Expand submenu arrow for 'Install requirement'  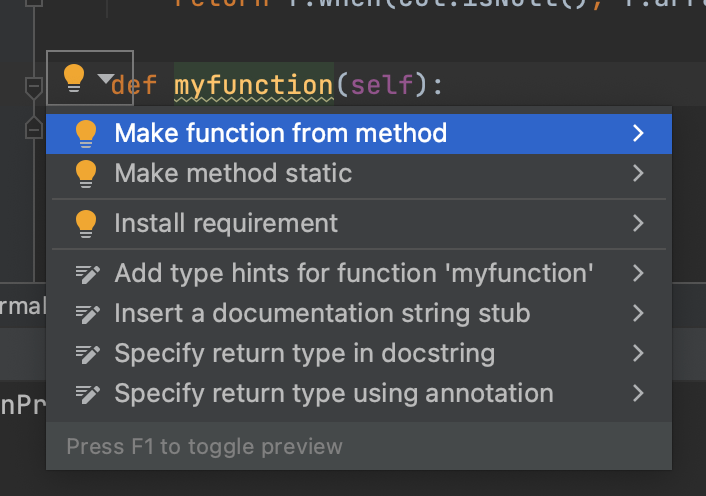638,223
